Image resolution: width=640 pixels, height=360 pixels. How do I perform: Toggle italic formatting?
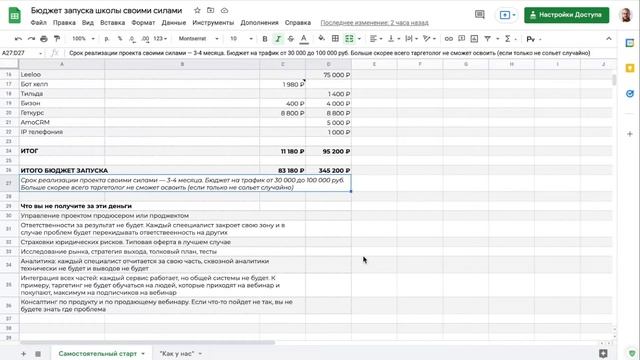click(278, 39)
